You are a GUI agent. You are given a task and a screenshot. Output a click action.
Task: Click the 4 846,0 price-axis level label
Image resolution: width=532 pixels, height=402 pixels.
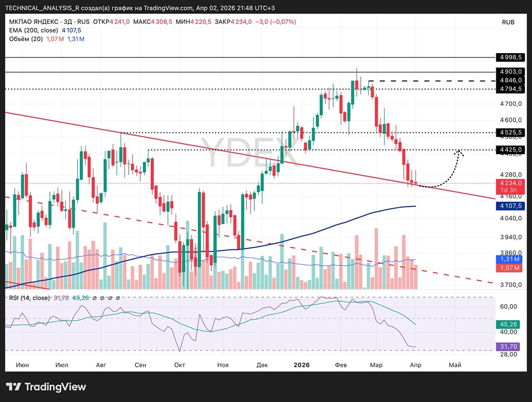pos(510,80)
